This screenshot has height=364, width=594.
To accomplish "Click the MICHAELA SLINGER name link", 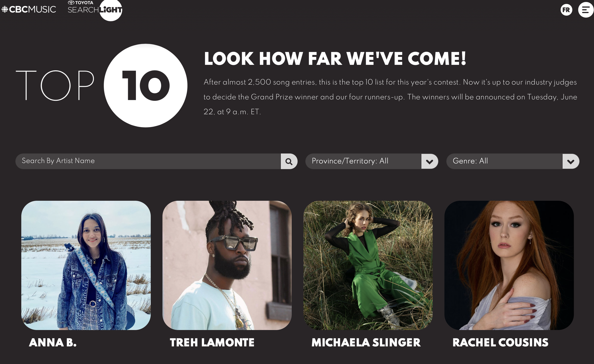I will click(366, 343).
